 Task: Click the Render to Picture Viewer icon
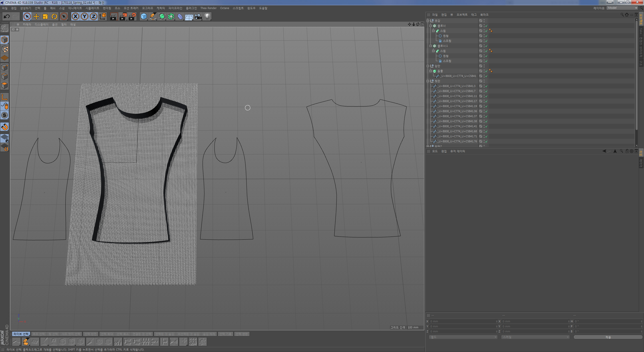[x=123, y=17]
